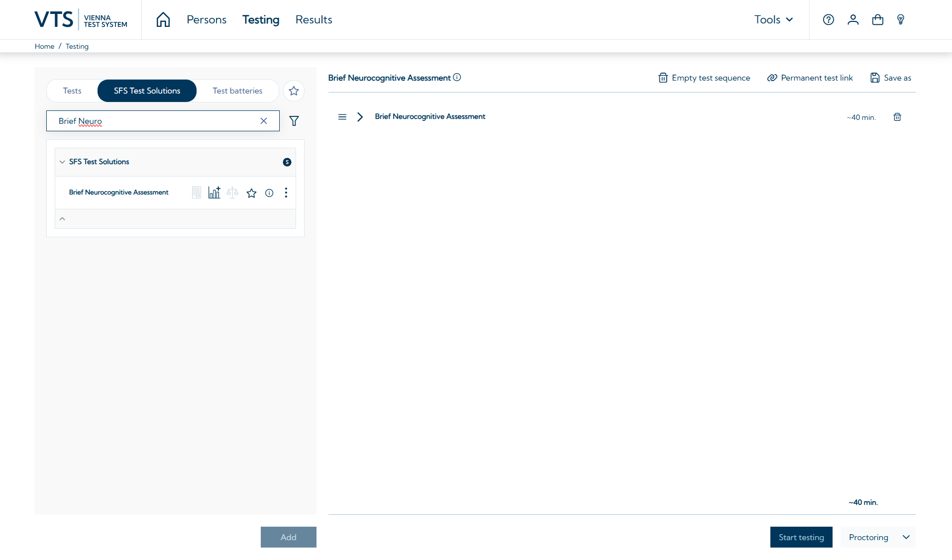Viewport: 952px width, 560px height.
Task: Clear the search field with the X
Action: click(264, 121)
